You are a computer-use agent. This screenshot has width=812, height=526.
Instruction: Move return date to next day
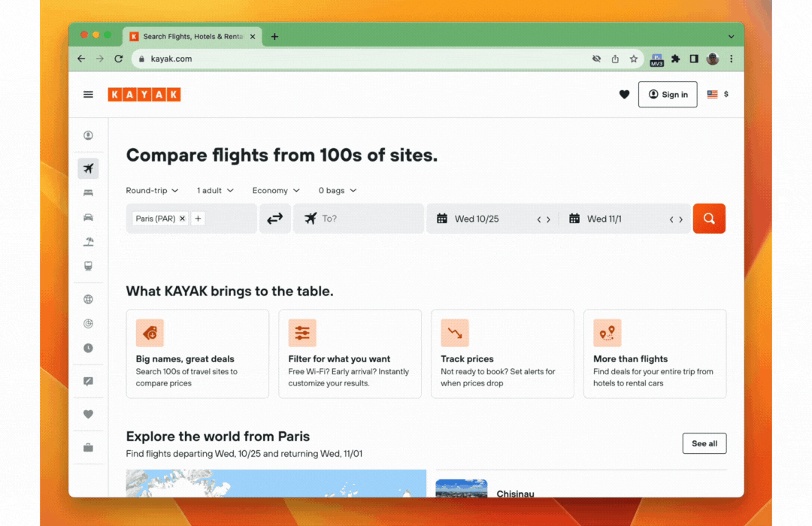click(x=681, y=219)
